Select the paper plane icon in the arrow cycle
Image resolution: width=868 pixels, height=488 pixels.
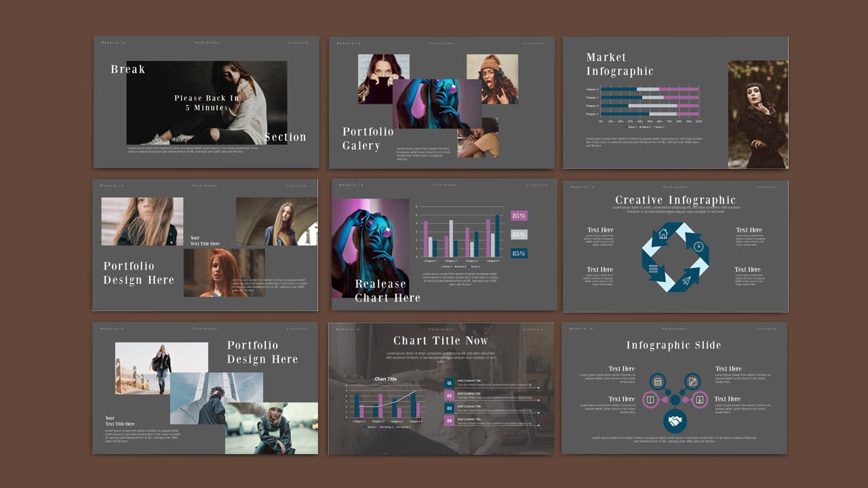[686, 281]
